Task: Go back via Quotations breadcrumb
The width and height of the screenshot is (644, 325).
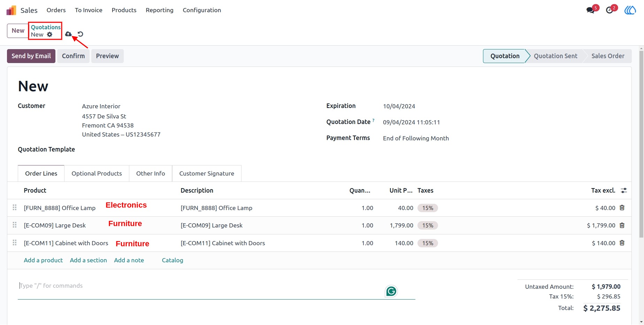Action: coord(46,27)
